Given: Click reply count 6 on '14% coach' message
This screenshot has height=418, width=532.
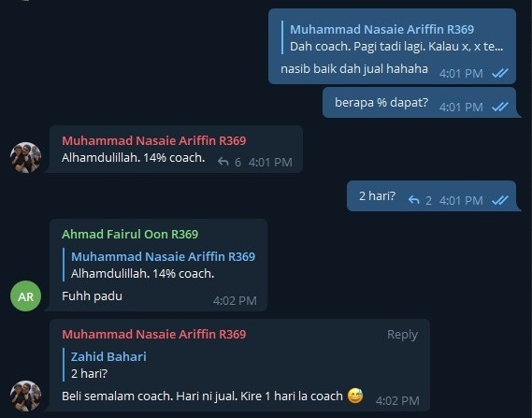Looking at the screenshot, I should [x=237, y=162].
